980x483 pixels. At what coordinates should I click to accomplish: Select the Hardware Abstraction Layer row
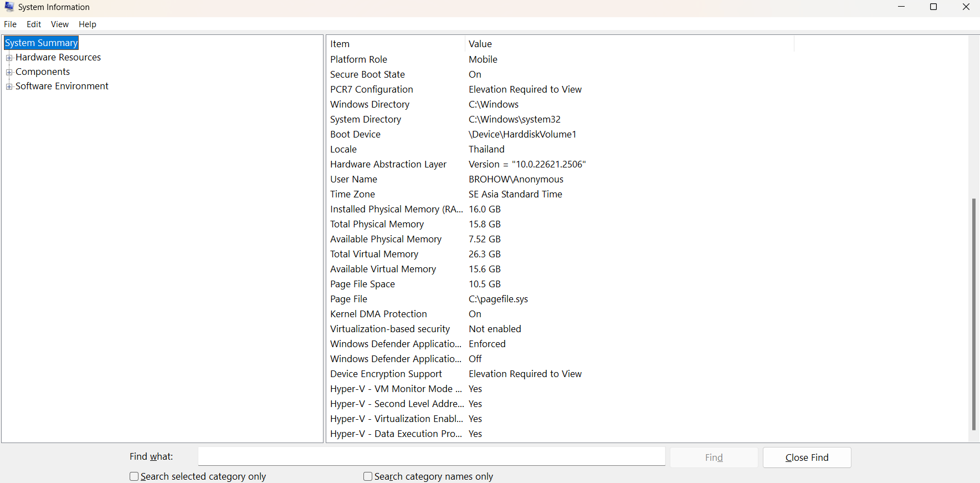pyautogui.click(x=560, y=164)
